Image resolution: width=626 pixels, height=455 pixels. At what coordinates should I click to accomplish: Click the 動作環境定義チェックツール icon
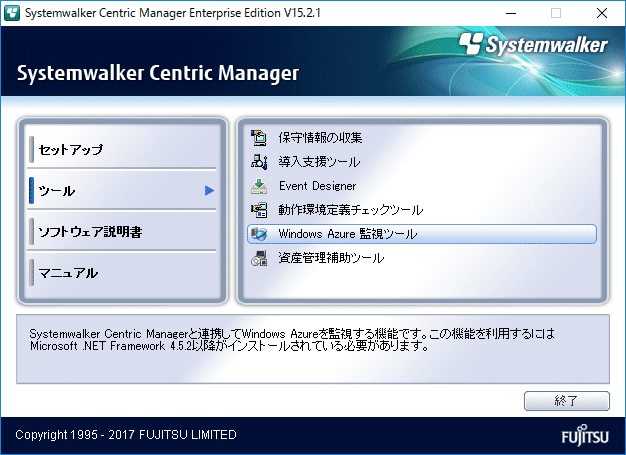259,210
